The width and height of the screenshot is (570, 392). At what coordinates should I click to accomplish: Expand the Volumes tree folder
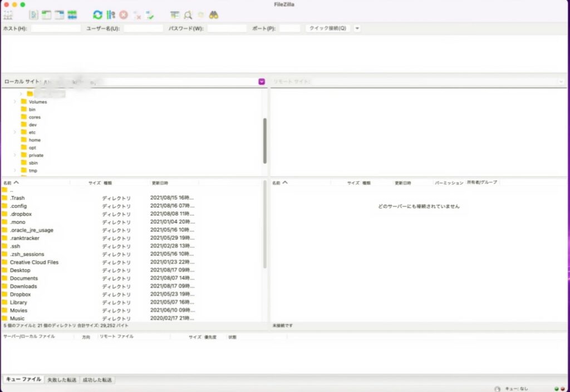tap(15, 102)
